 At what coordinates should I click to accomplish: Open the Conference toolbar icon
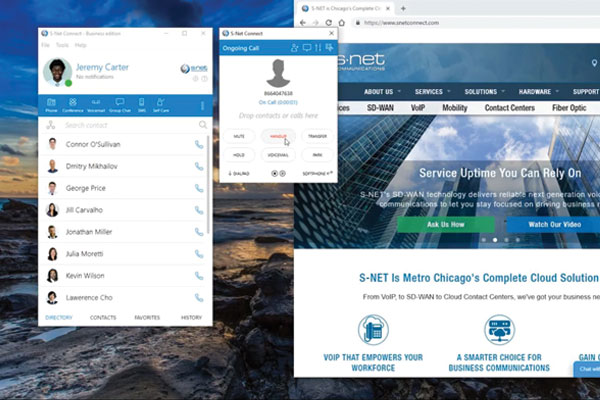(73, 105)
